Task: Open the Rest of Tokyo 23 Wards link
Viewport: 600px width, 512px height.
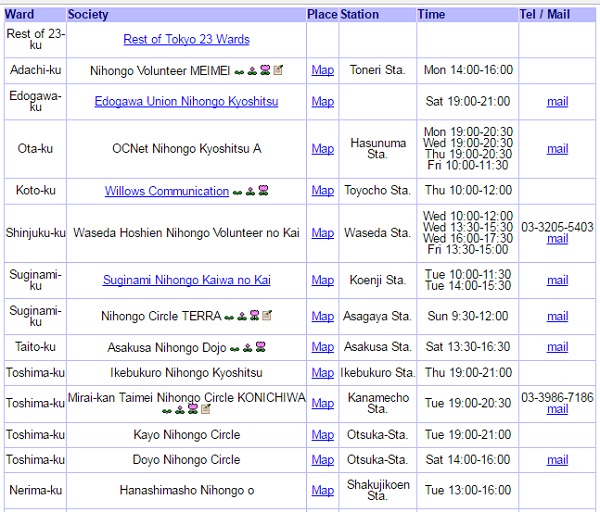Action: (x=186, y=39)
